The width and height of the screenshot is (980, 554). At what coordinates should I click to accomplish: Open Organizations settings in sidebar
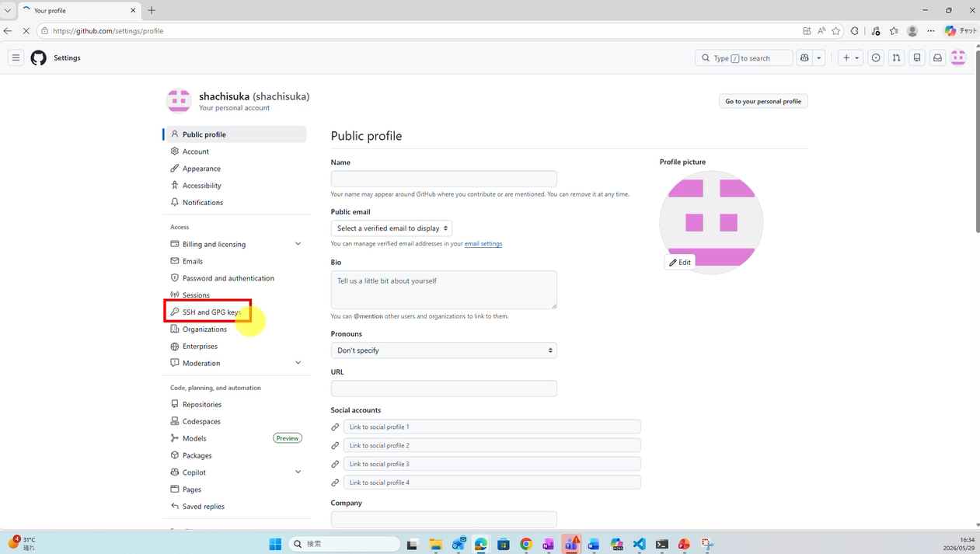coord(236,329)
